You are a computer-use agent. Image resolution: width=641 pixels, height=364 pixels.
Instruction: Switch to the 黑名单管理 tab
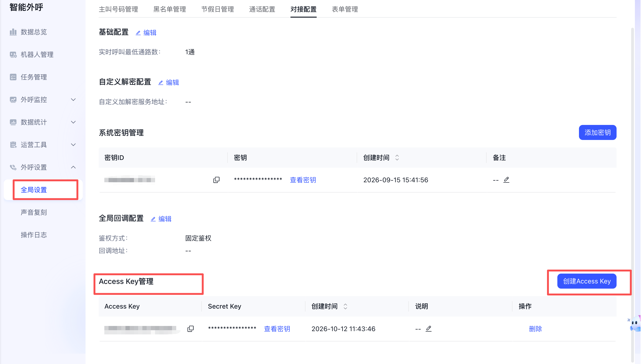point(170,9)
